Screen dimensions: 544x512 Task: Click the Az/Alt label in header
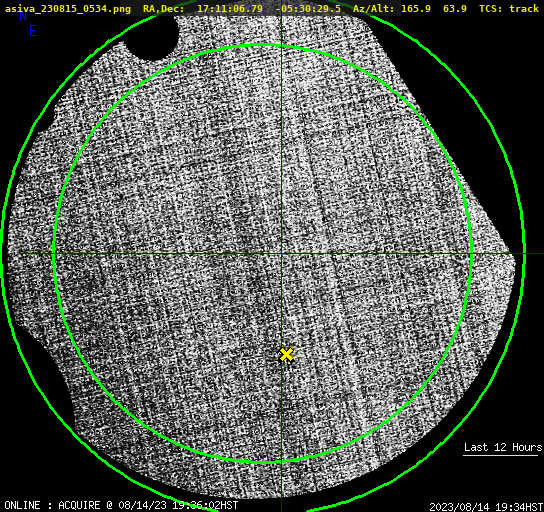[374, 8]
